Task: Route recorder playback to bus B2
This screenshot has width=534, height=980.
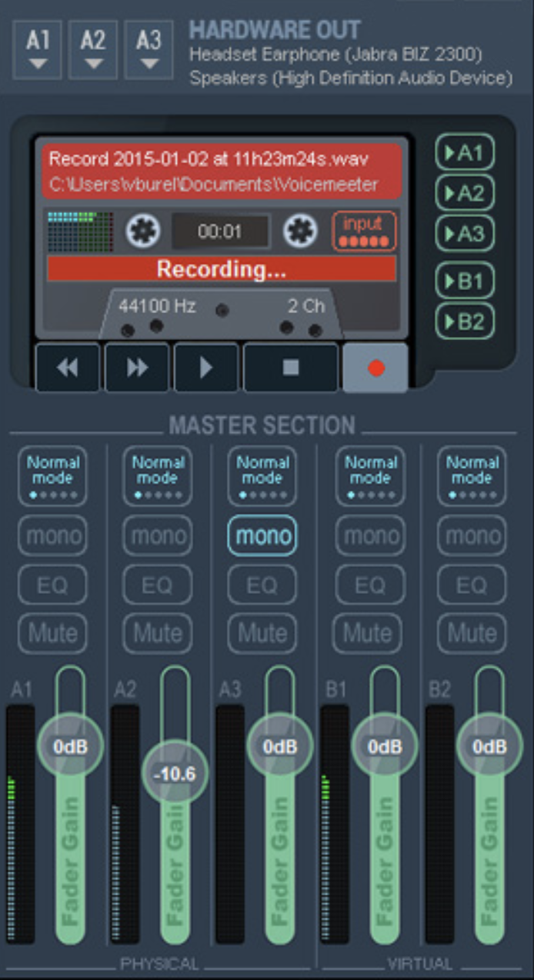Action: tap(465, 322)
